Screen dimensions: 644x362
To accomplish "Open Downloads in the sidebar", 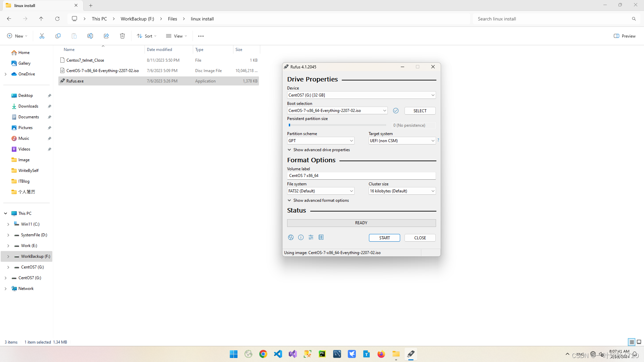I will pyautogui.click(x=28, y=106).
